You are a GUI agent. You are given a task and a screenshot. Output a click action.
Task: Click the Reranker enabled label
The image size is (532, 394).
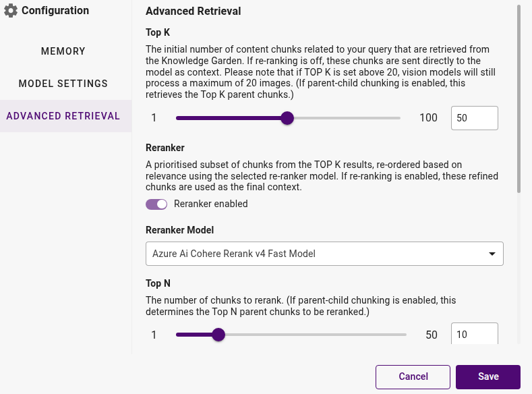coord(210,204)
